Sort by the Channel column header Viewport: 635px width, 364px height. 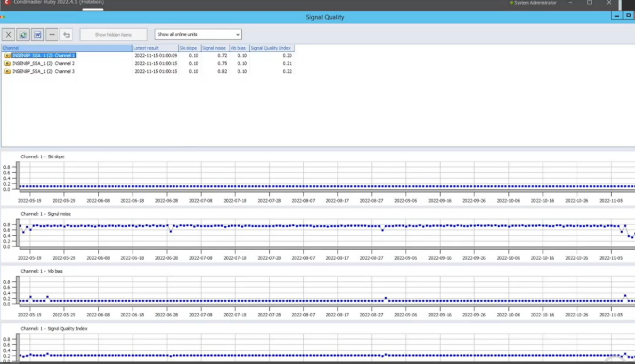point(67,48)
